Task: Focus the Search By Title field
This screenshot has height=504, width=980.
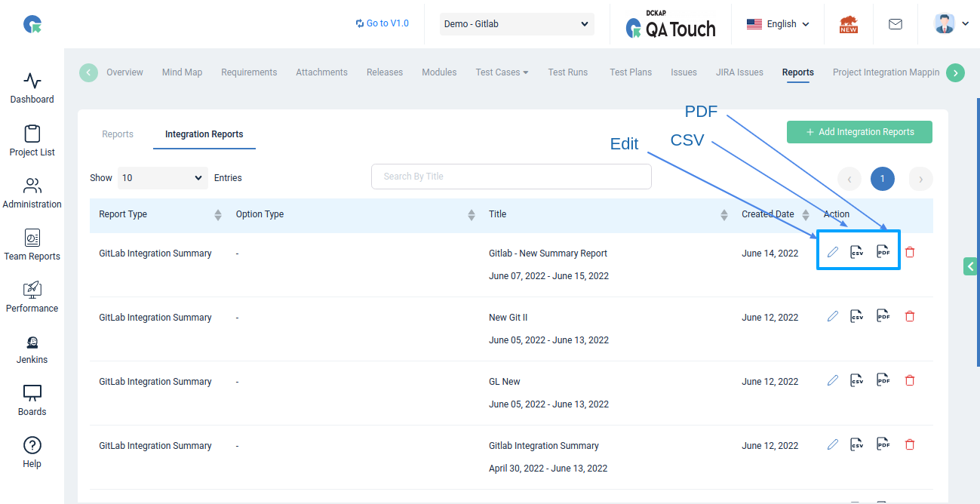Action: 512,177
